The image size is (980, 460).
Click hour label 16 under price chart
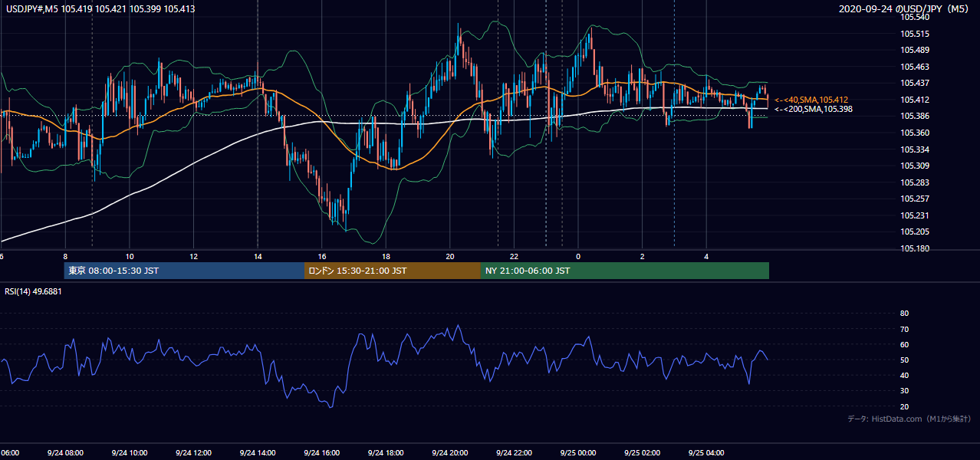322,257
